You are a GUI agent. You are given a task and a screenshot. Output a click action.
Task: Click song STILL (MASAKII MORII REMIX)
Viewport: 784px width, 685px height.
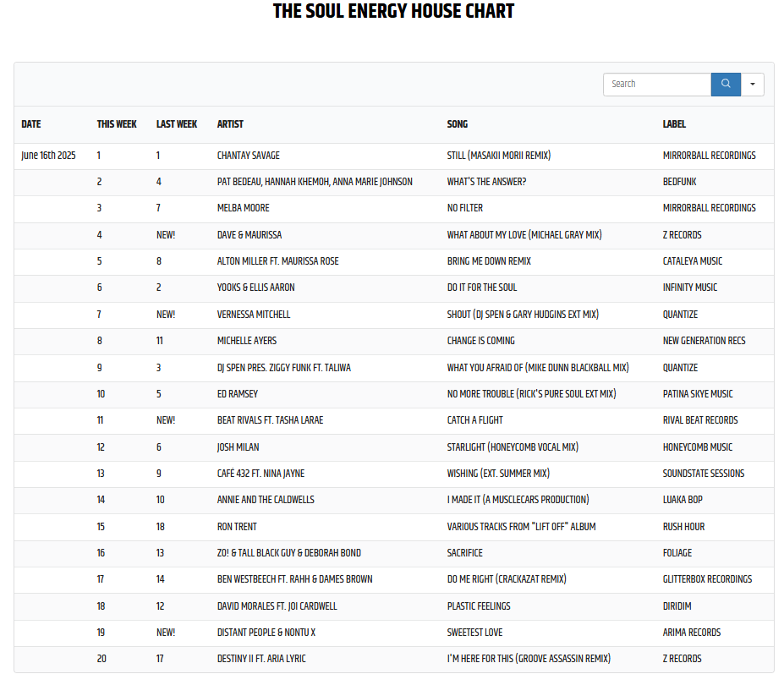(498, 156)
